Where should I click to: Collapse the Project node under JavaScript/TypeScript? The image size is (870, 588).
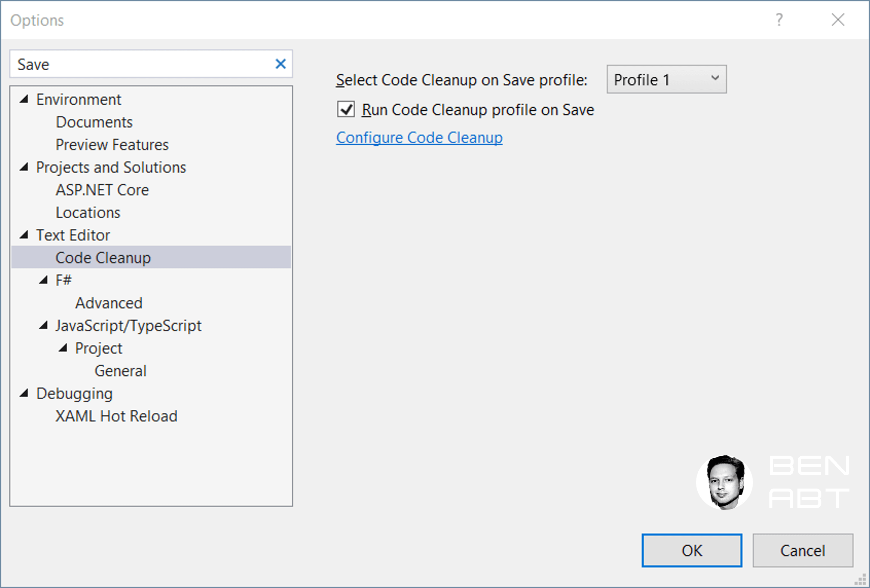point(63,348)
